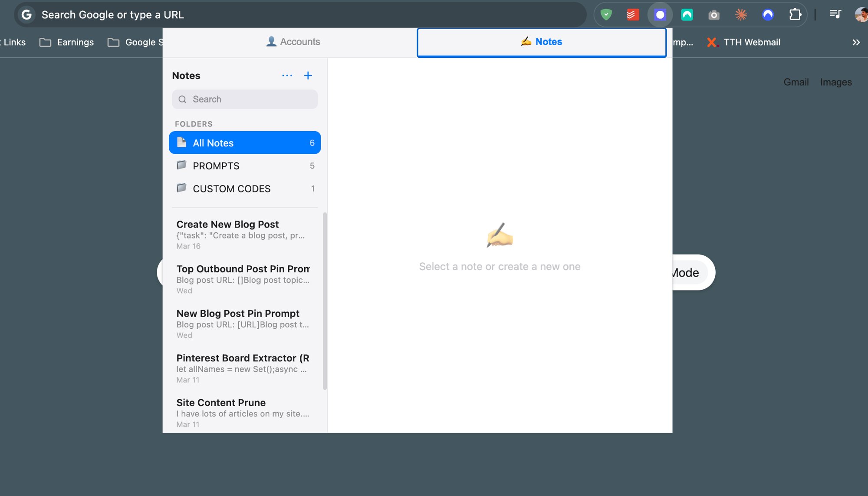Open the three-dots Notes options menu
The height and width of the screenshot is (496, 868).
click(287, 76)
